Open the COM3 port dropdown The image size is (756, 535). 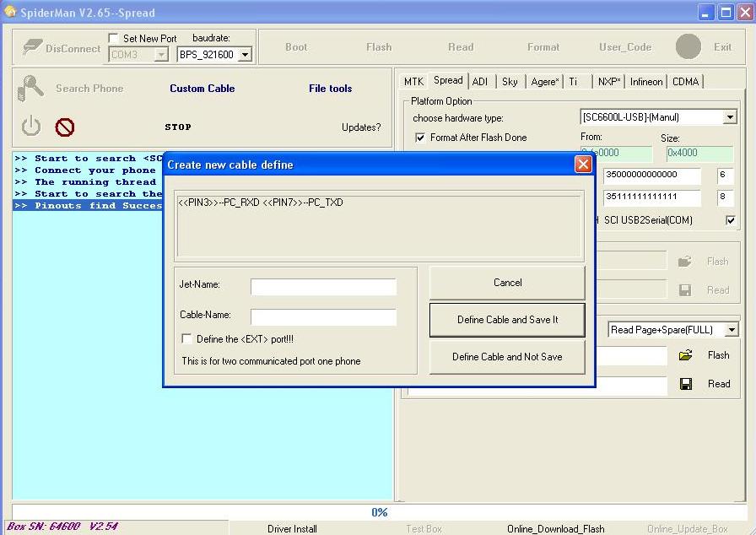point(161,55)
